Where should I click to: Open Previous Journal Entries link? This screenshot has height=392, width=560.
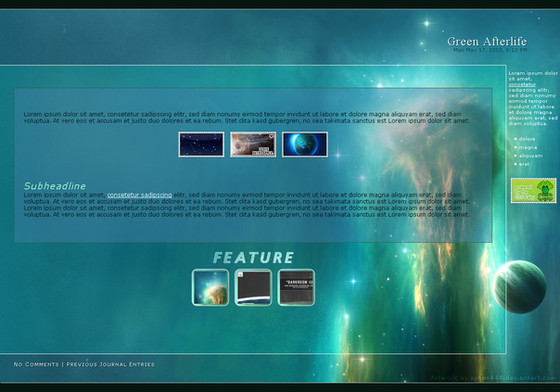pos(110,364)
